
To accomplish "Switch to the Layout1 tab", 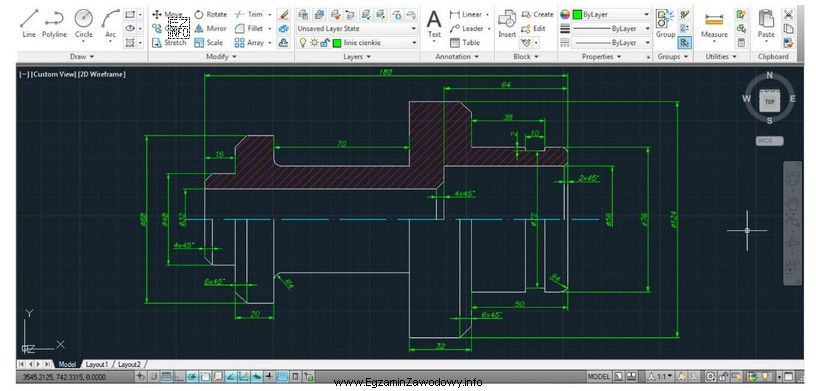I will click(x=97, y=364).
